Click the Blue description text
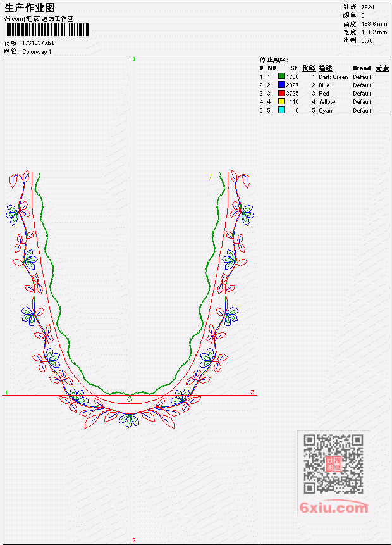 324,85
